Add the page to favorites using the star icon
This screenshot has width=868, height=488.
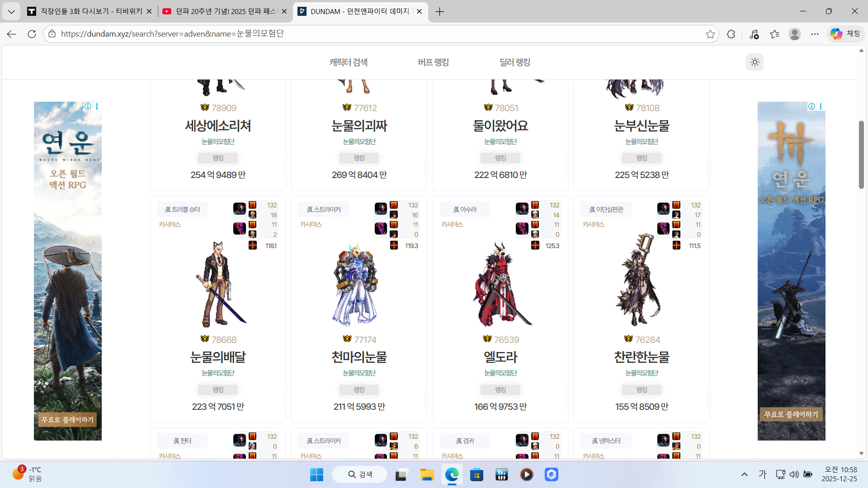coord(710,34)
